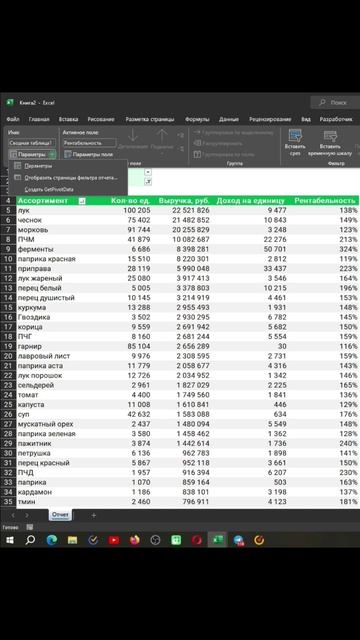
Task: Switch to the Рисование ribbon tab
Action: tap(101, 119)
